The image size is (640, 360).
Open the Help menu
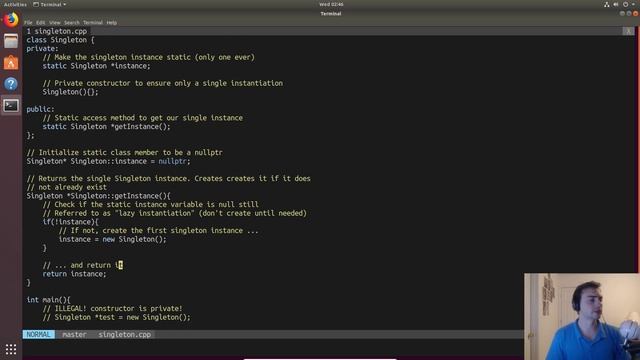[111, 22]
